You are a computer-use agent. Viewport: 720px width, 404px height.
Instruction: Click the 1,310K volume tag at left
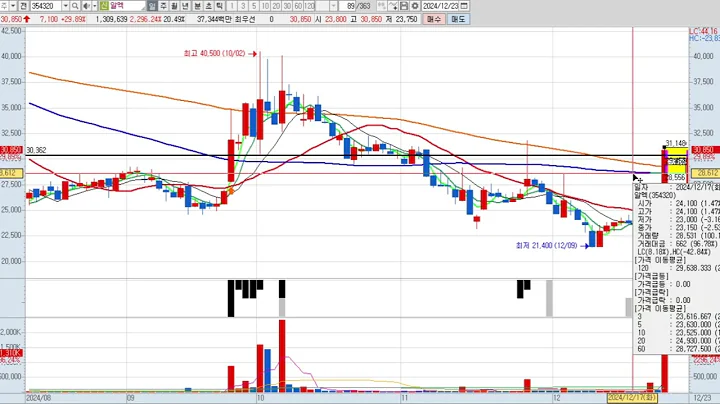pyautogui.click(x=11, y=353)
